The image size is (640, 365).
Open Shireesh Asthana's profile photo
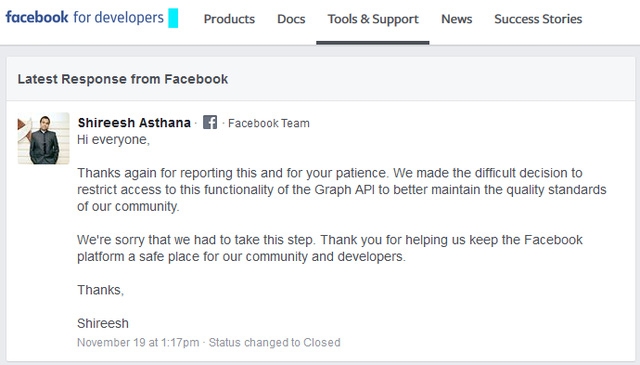click(x=43, y=138)
